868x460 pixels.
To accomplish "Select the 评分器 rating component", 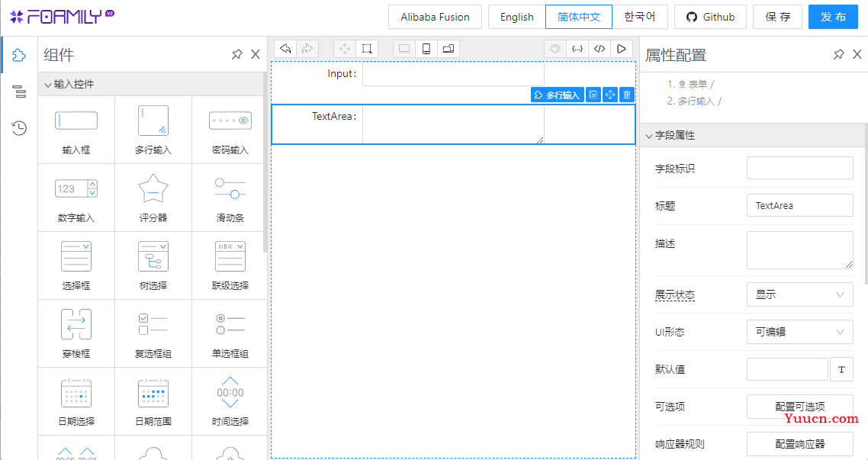I will (x=153, y=198).
